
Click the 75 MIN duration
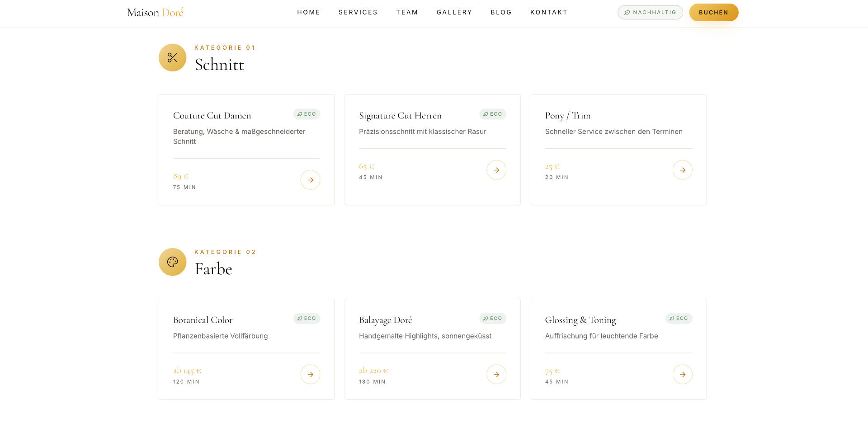(x=184, y=187)
